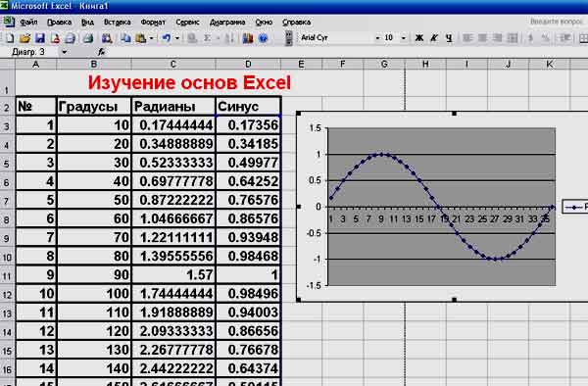Select column D header
This screenshot has height=386, width=588.
[248, 64]
